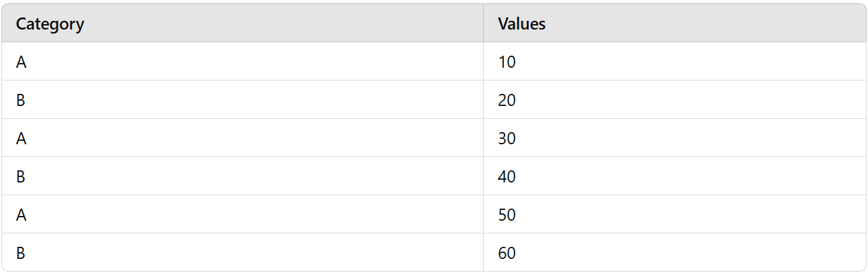Select the cell containing value 30
The height and width of the screenshot is (273, 868).
tap(675, 138)
